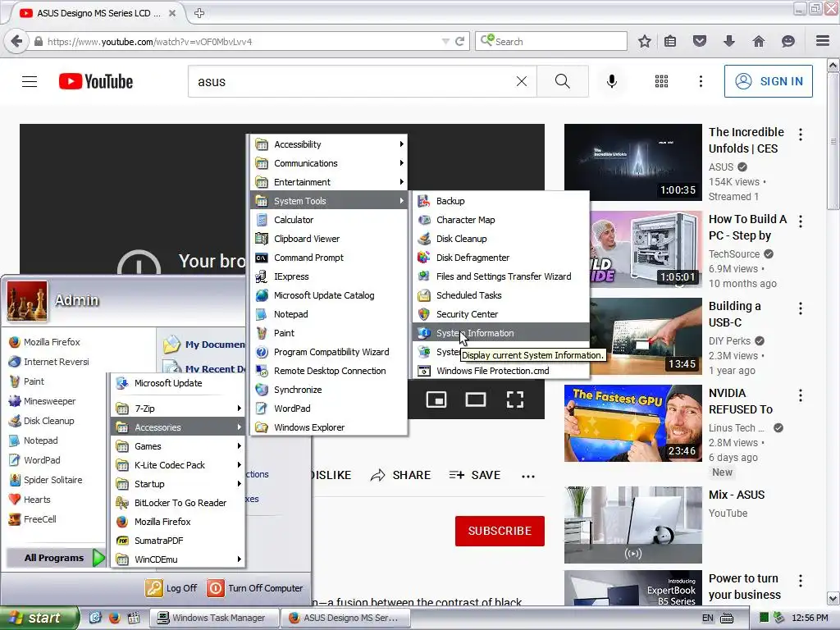Expand the Accessibility submenu

point(329,144)
